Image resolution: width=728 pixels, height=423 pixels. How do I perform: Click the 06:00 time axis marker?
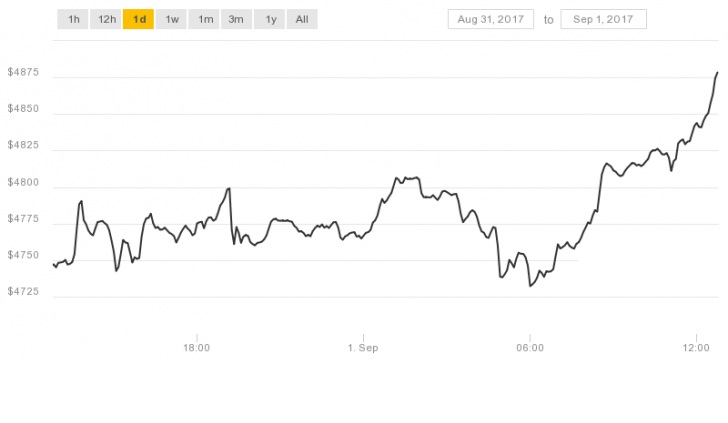tap(530, 348)
